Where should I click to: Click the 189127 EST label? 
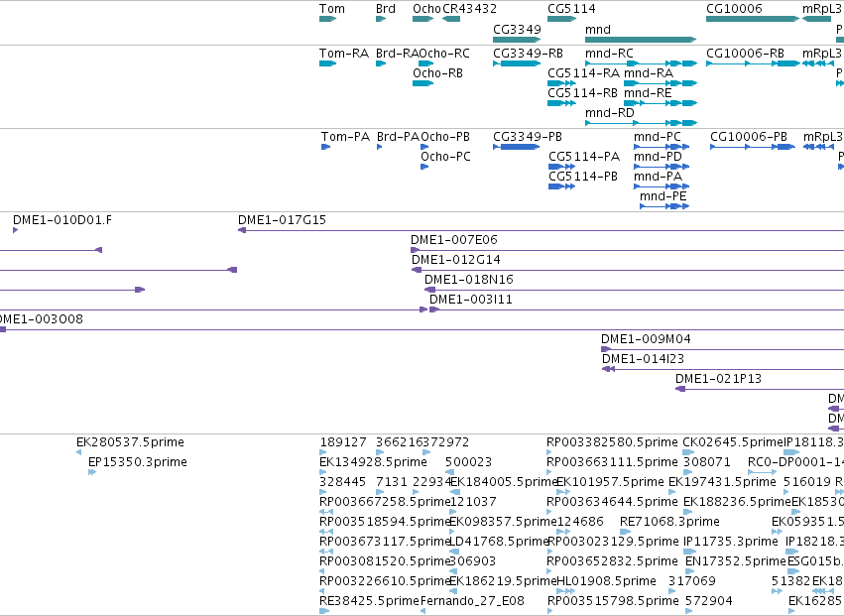coord(343,442)
